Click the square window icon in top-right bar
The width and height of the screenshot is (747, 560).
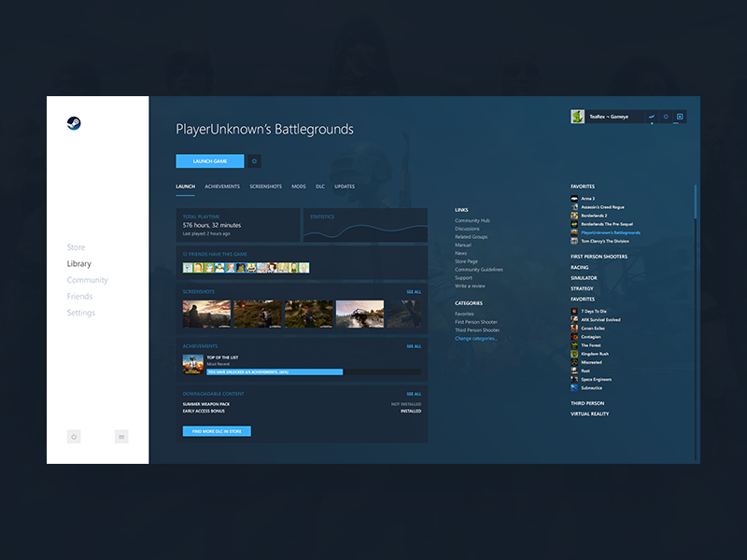[680, 117]
